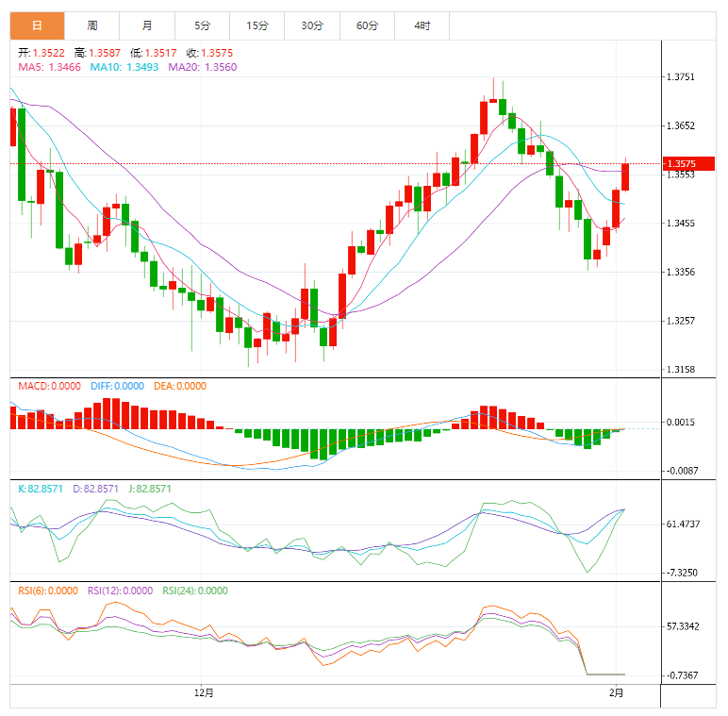Click the K: 82.8571 label
The height and width of the screenshot is (716, 728).
tap(41, 489)
